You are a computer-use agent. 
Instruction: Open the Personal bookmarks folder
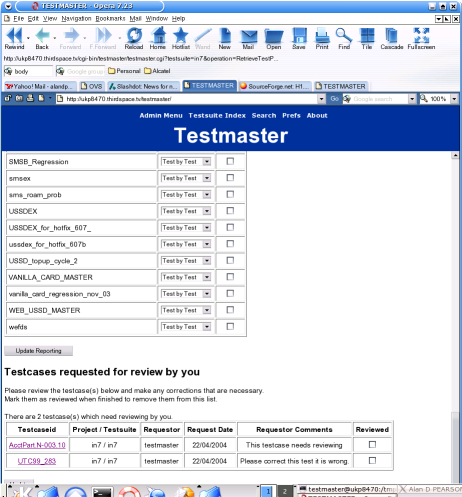[x=124, y=71]
